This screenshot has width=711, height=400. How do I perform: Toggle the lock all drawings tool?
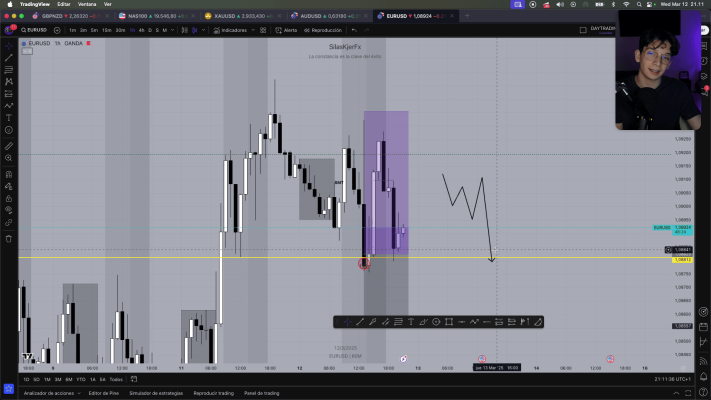[x=9, y=200]
